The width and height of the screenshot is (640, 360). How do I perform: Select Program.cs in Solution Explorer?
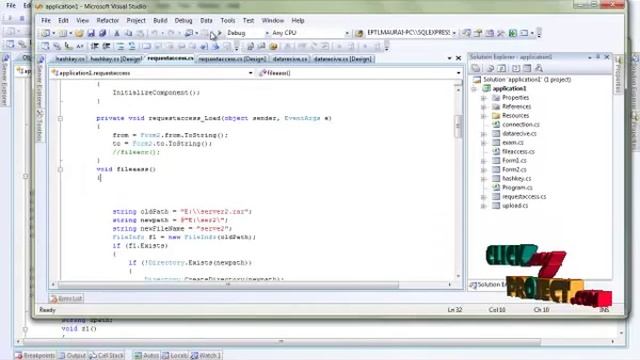[x=517, y=188]
